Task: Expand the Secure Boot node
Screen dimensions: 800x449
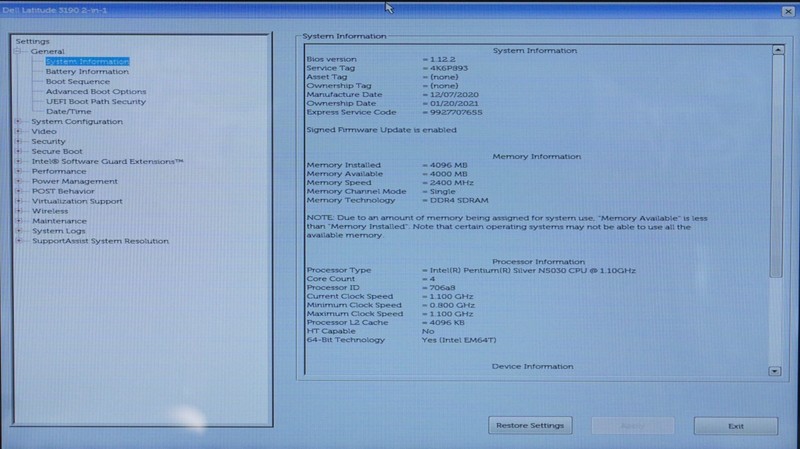Action: 18,151
